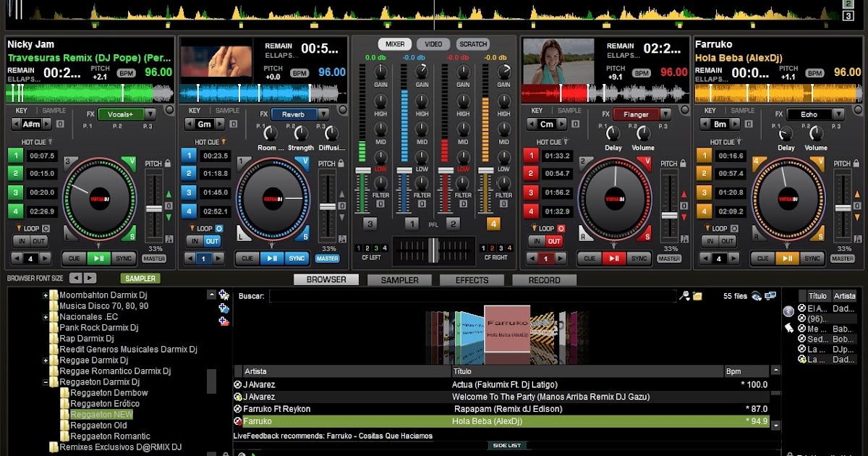Screen dimensions: 868x456
Task: Toggle PFL for mixer channel 1
Action: (412, 224)
